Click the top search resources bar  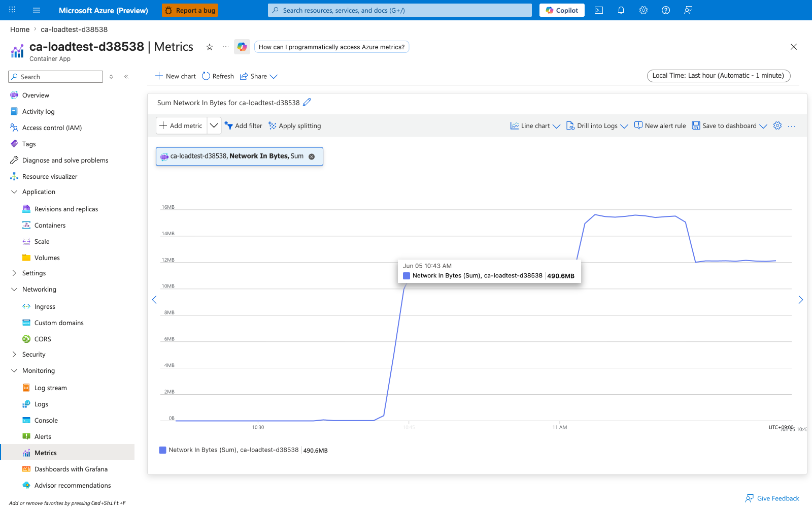400,10
